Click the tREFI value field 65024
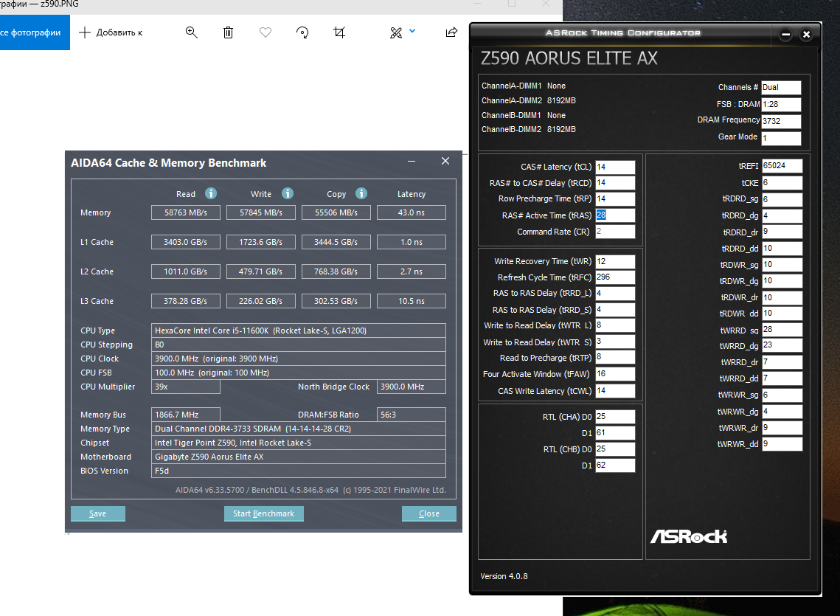 coord(782,166)
